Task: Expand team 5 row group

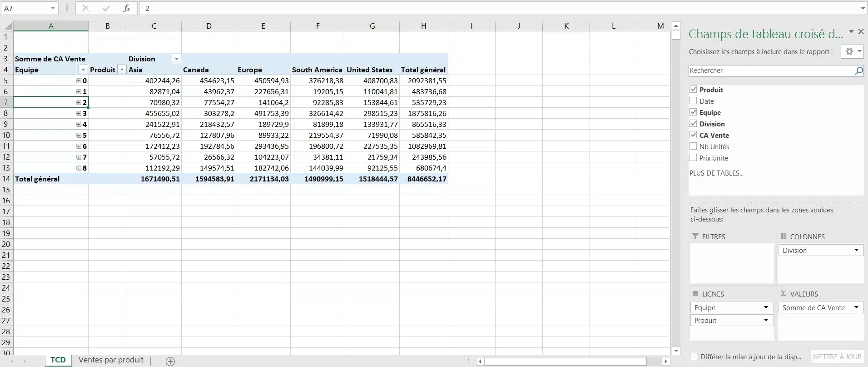Action: coord(79,135)
